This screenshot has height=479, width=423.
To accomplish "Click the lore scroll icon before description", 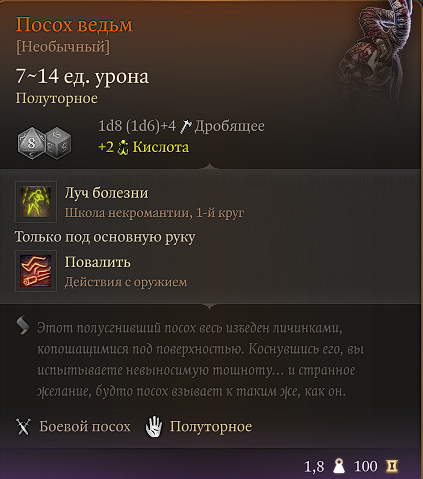I will pyautogui.click(x=23, y=325).
